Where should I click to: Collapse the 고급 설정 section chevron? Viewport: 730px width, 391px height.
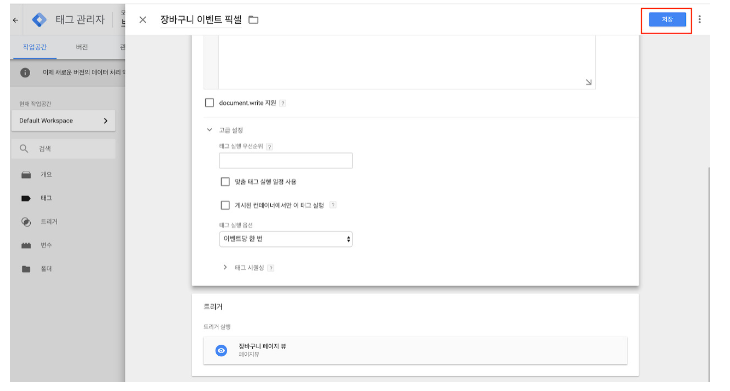(x=210, y=130)
